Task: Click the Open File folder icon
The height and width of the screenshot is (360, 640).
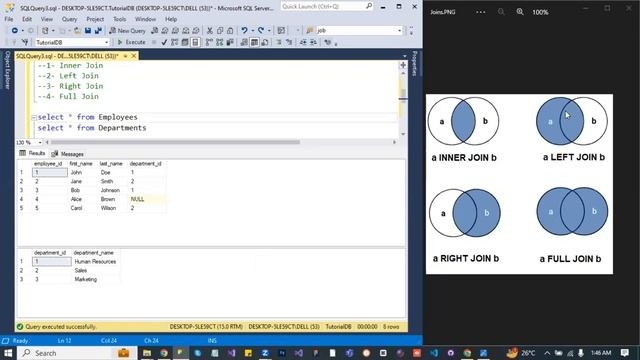Action: point(77,31)
